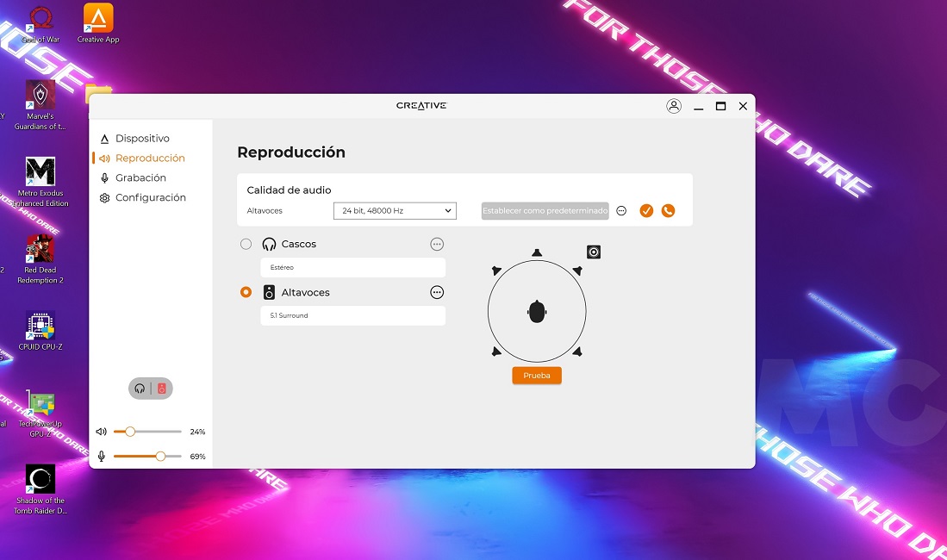Select the Altavoces radio button

point(246,292)
